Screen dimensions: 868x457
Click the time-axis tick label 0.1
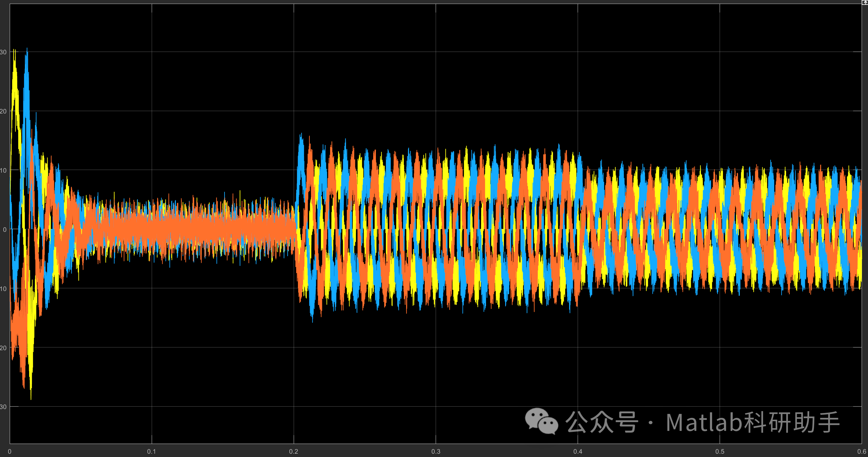pyautogui.click(x=152, y=451)
